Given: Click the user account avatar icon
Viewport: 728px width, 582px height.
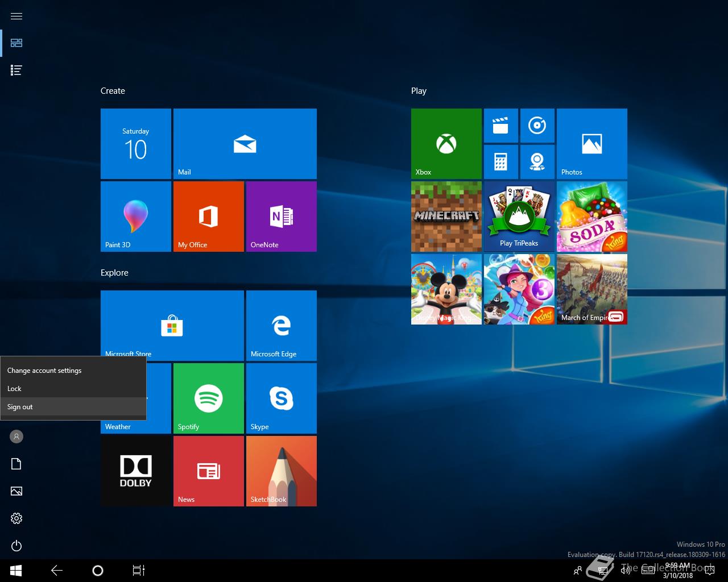Looking at the screenshot, I should click(x=16, y=436).
